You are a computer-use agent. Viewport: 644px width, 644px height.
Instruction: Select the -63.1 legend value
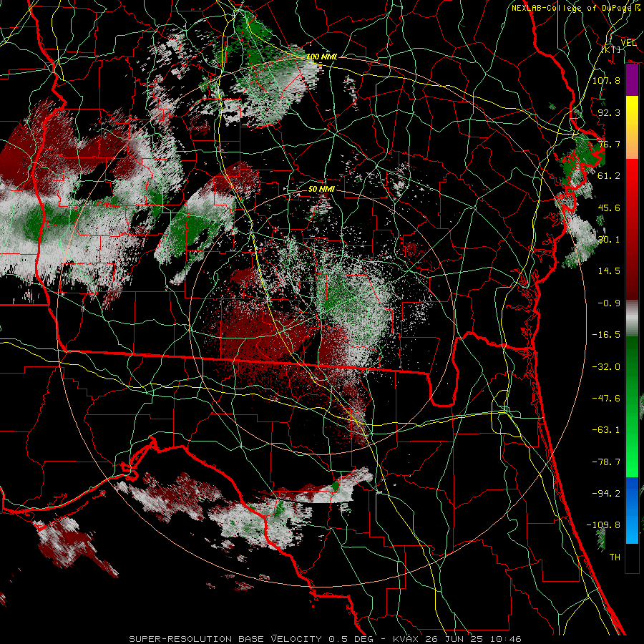(606, 430)
